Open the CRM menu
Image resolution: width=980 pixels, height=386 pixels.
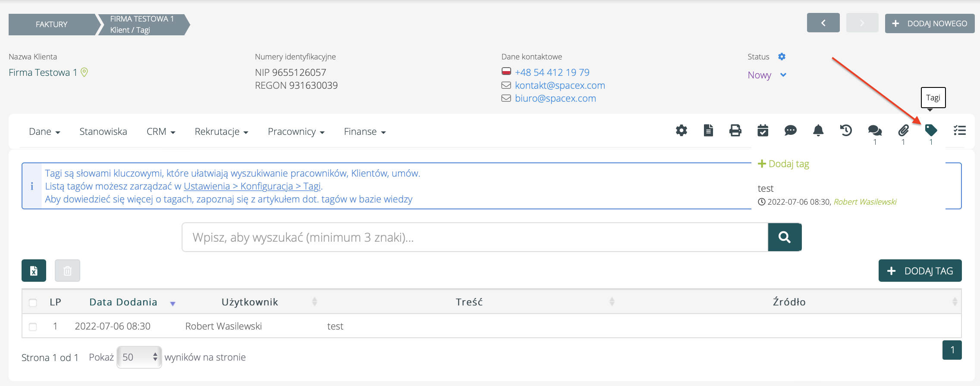coord(160,132)
